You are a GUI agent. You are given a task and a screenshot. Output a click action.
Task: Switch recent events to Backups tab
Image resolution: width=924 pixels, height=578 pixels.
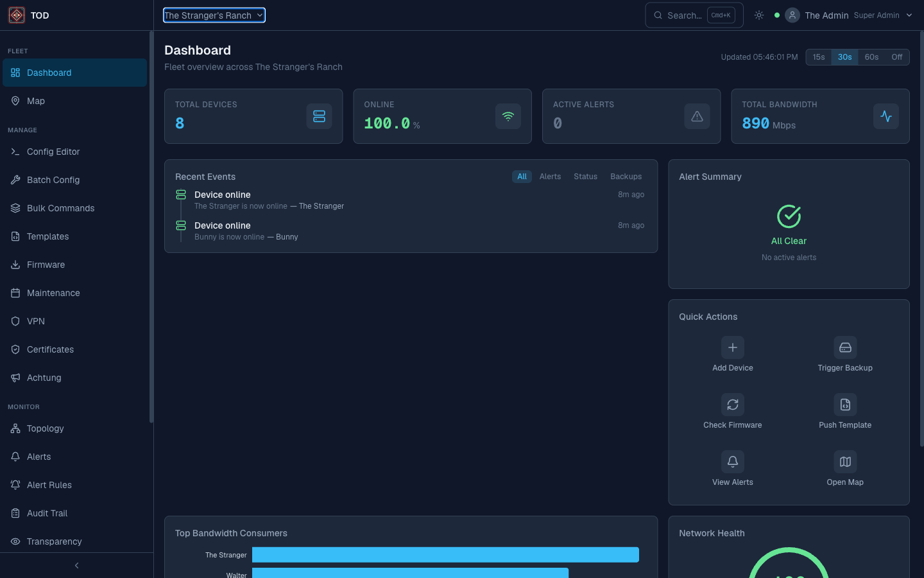[626, 177]
